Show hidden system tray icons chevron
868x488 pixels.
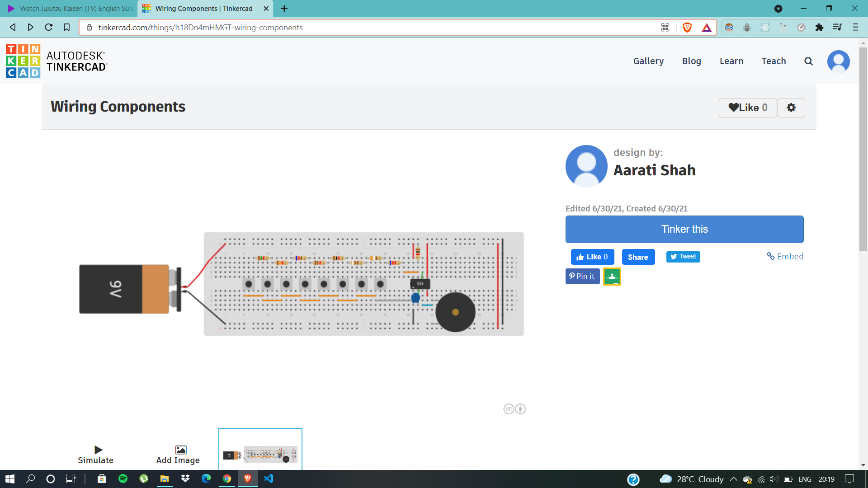(733, 479)
